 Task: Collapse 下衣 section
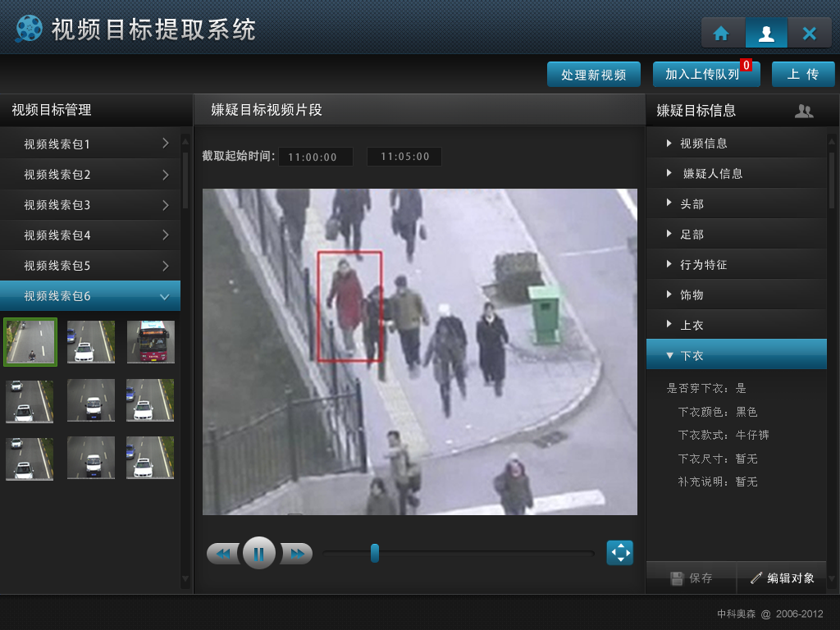pyautogui.click(x=737, y=354)
